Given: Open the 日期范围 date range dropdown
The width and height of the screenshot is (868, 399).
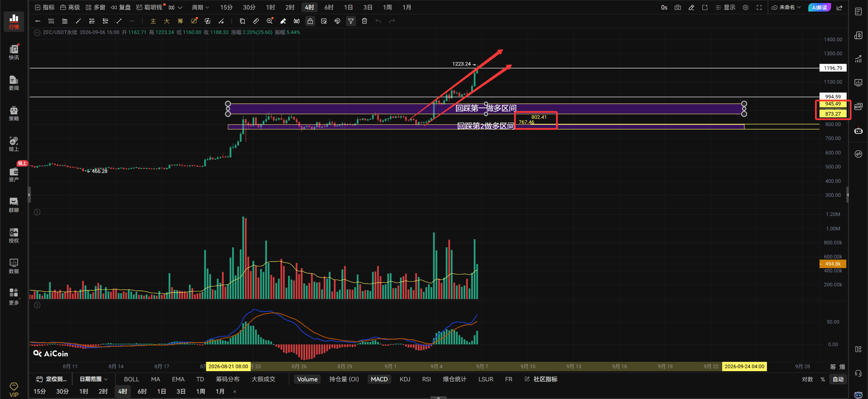Looking at the screenshot, I should coord(94,379).
